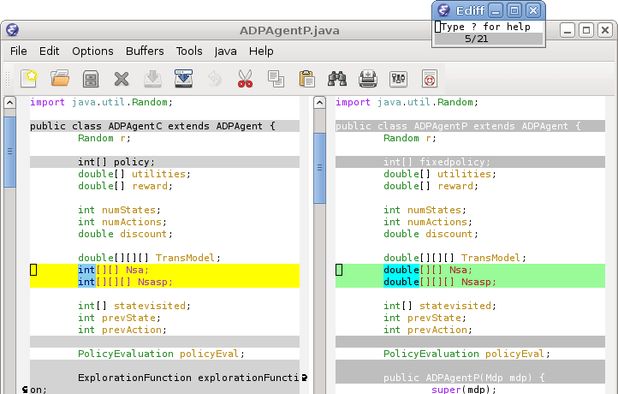618x394 pixels.
Task: Click 'super(mdp);' in right pane
Action: (464, 390)
